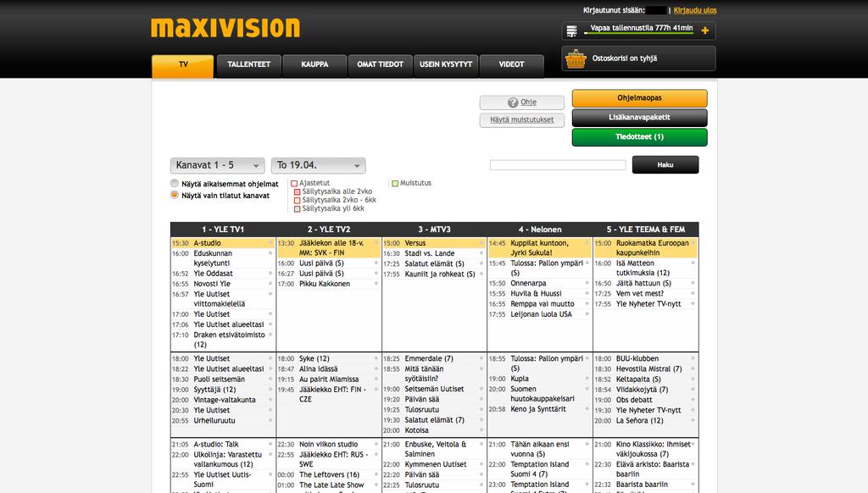
Task: Click the plus icon on Jääkiekon alle 18-v. row
Action: click(376, 243)
